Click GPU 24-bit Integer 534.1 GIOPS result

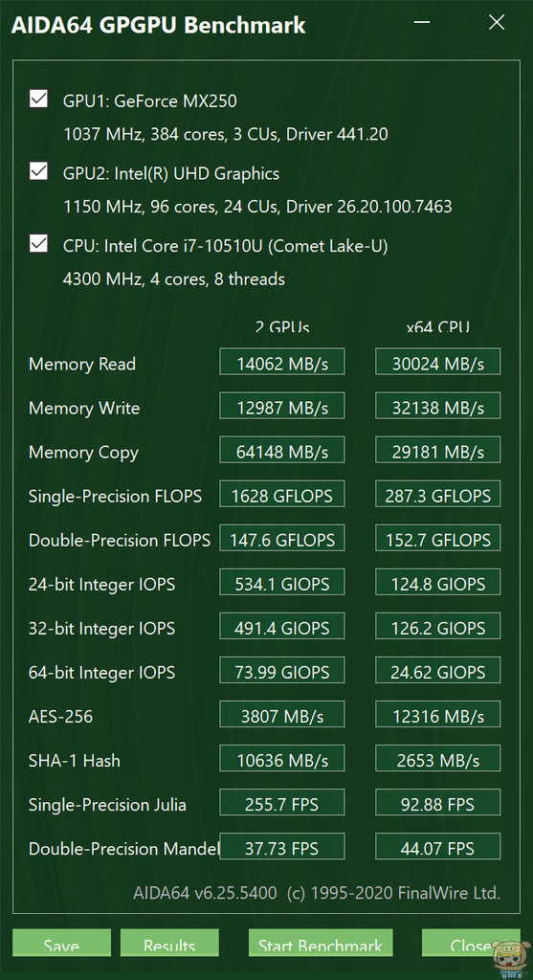click(281, 582)
